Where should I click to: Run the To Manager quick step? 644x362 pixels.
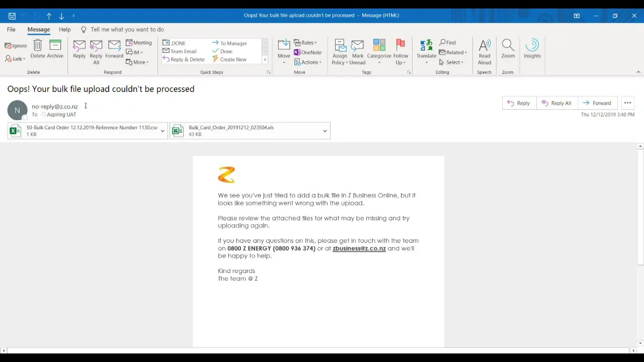(x=229, y=43)
